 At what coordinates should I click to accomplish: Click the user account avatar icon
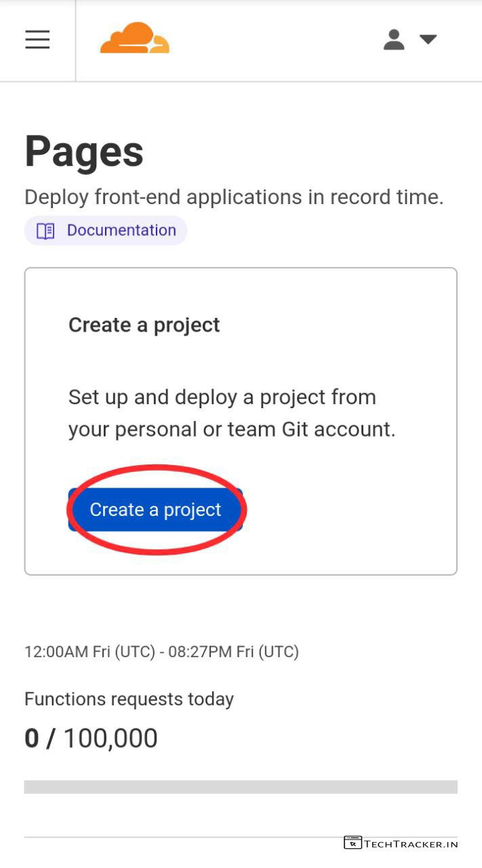394,39
